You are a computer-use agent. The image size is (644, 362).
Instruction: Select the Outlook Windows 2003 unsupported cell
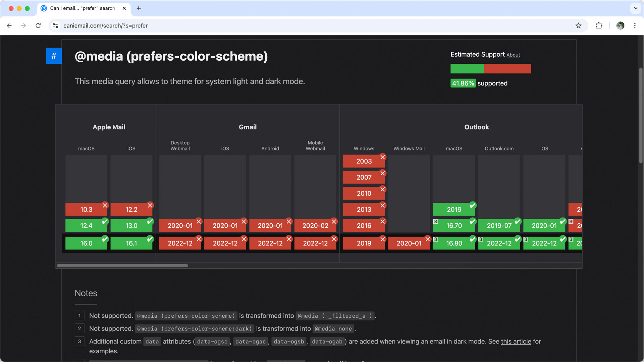click(364, 161)
